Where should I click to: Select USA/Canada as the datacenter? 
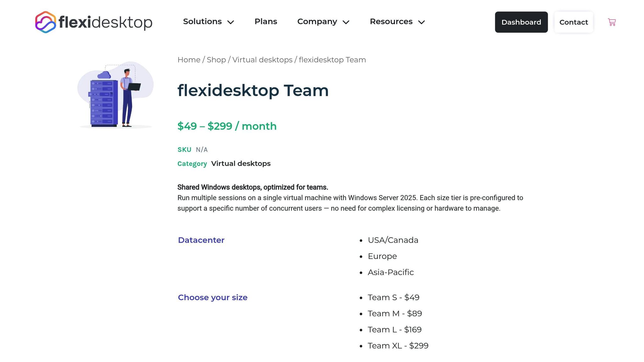point(393,240)
